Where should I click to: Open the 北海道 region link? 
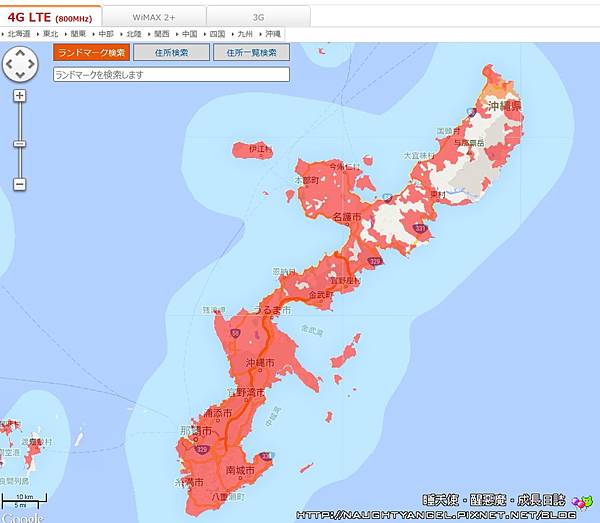point(19,34)
